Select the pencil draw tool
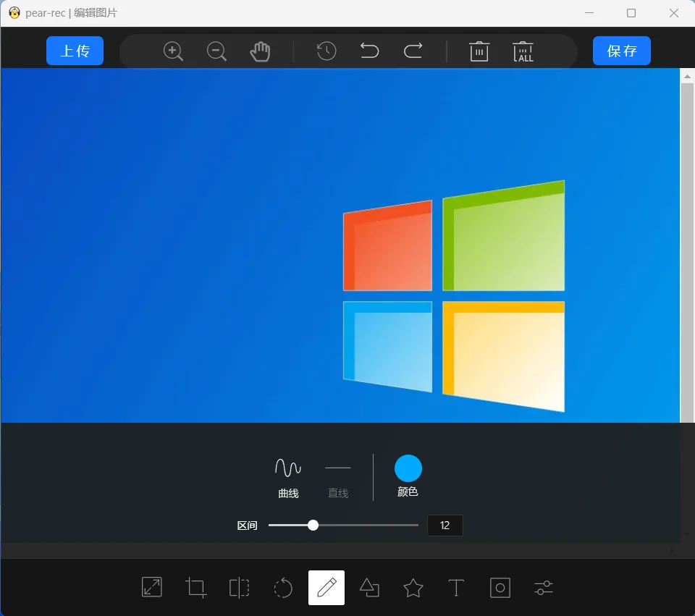The width and height of the screenshot is (695, 616). click(x=327, y=588)
